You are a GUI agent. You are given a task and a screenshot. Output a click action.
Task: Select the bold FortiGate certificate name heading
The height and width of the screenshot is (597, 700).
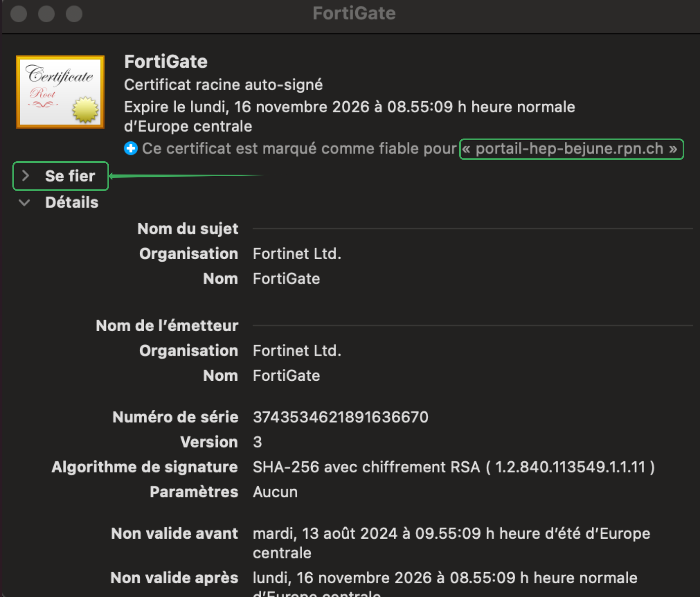pos(166,62)
